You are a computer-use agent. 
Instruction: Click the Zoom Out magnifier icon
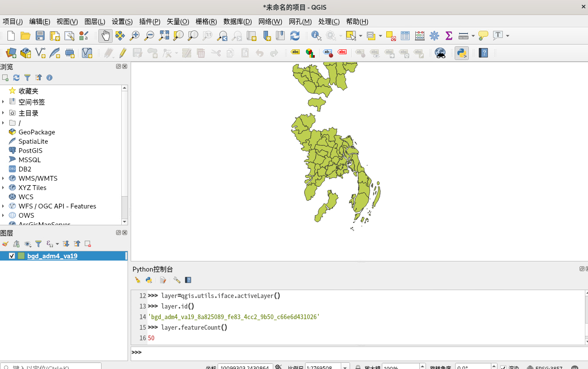click(x=150, y=36)
